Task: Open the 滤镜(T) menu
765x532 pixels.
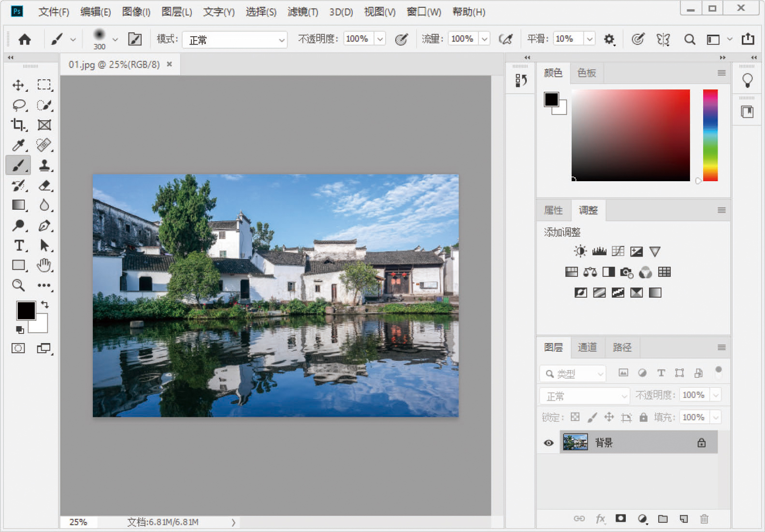Action: pyautogui.click(x=303, y=12)
